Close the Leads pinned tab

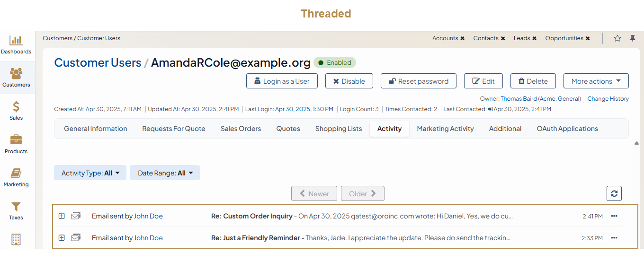click(535, 39)
